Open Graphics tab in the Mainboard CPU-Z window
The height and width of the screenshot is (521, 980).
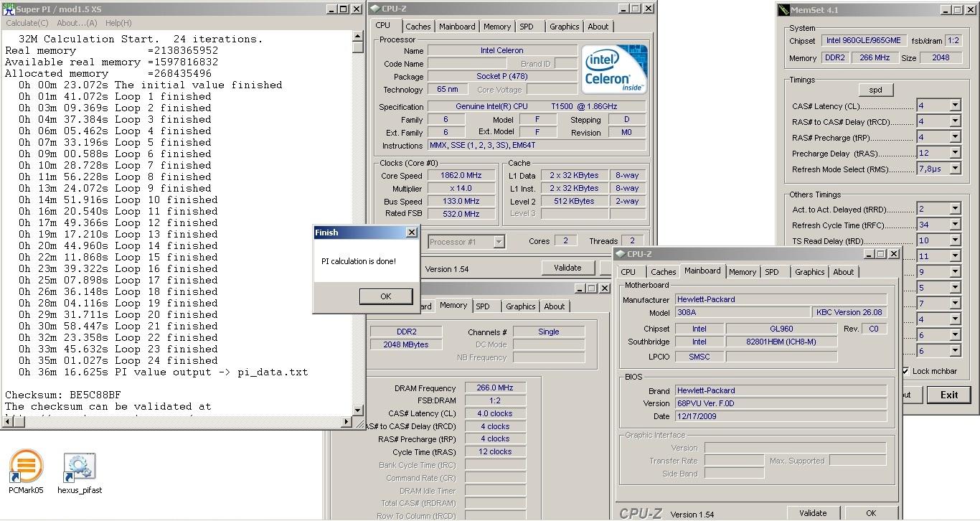pos(809,272)
